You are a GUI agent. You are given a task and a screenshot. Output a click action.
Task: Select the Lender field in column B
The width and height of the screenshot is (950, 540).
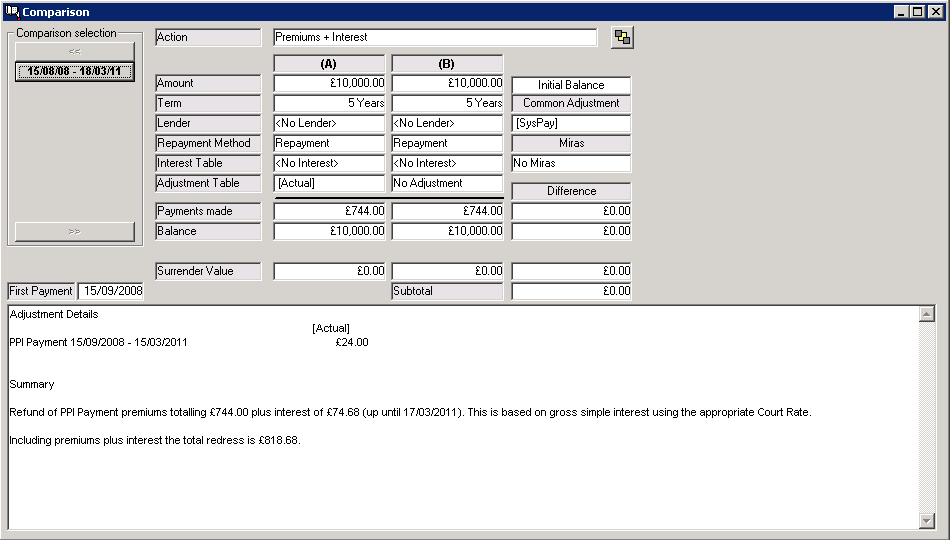(x=447, y=123)
